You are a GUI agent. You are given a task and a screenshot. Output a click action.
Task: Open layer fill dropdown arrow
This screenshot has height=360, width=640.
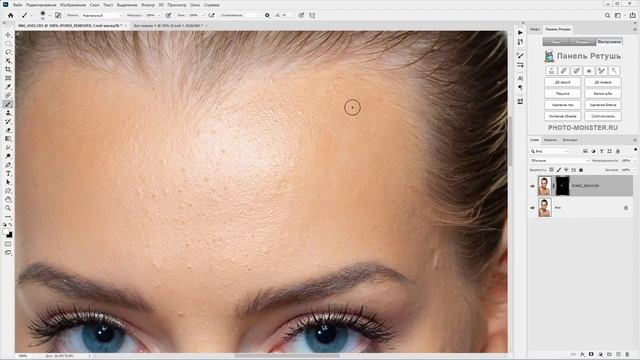click(633, 170)
